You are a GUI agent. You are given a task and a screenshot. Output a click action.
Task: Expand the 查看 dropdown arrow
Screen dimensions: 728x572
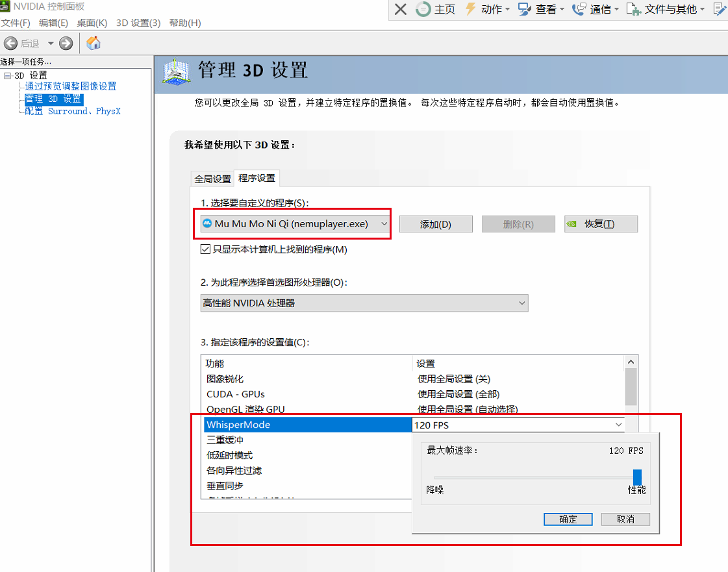[x=562, y=9]
